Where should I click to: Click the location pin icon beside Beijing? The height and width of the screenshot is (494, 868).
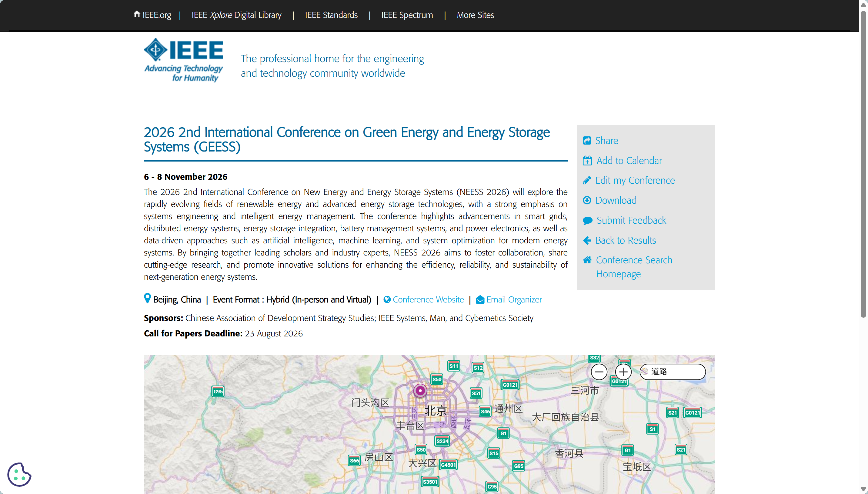pyautogui.click(x=147, y=298)
